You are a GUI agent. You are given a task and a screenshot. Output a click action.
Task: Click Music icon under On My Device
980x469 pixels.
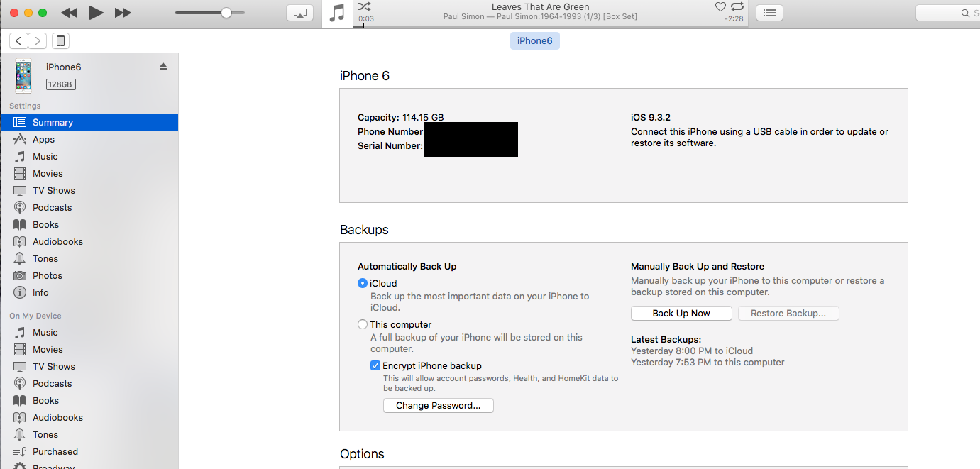click(x=20, y=332)
